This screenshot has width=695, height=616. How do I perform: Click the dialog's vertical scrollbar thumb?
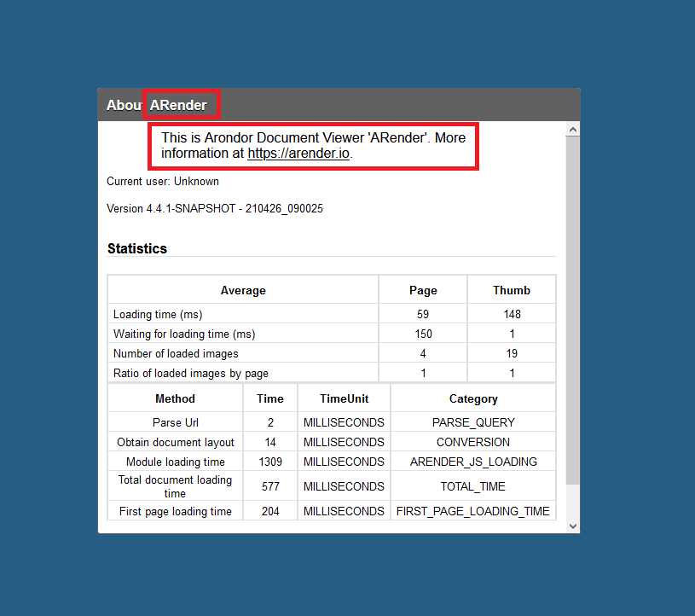(573, 307)
